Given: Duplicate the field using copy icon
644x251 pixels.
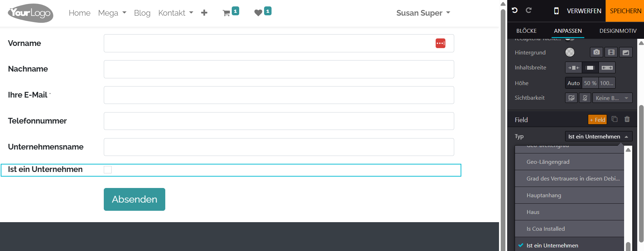Looking at the screenshot, I should point(615,119).
